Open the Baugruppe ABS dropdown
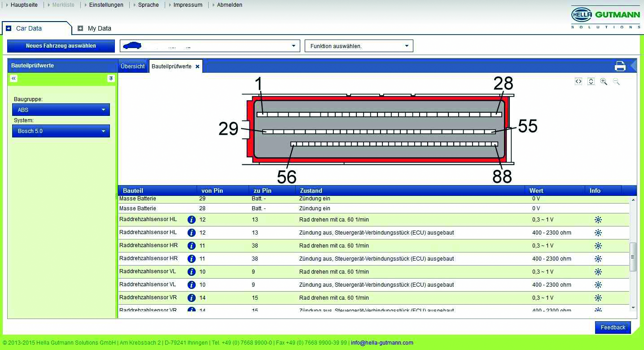This screenshot has height=350, width=644. [61, 110]
